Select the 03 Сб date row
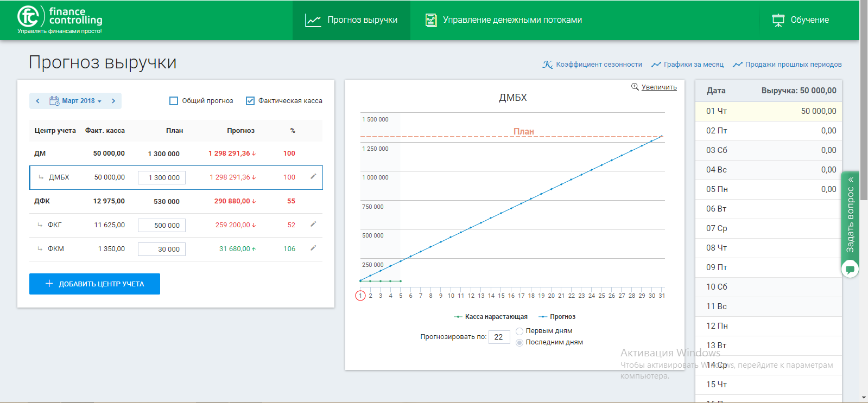Image resolution: width=868 pixels, height=403 pixels. tap(769, 150)
